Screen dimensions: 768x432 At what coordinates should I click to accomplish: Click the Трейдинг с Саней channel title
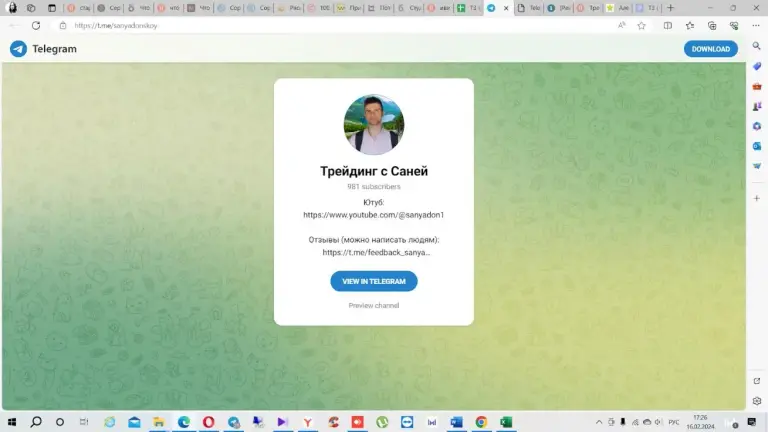[x=374, y=171]
